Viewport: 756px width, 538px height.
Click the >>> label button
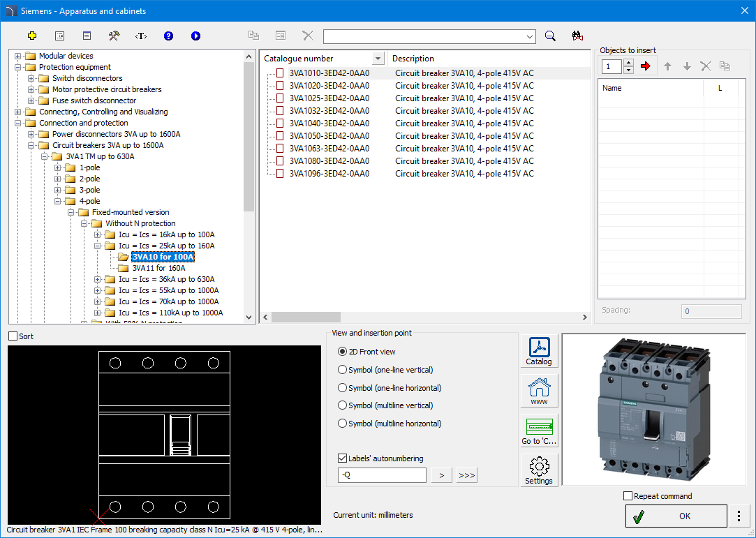(467, 475)
